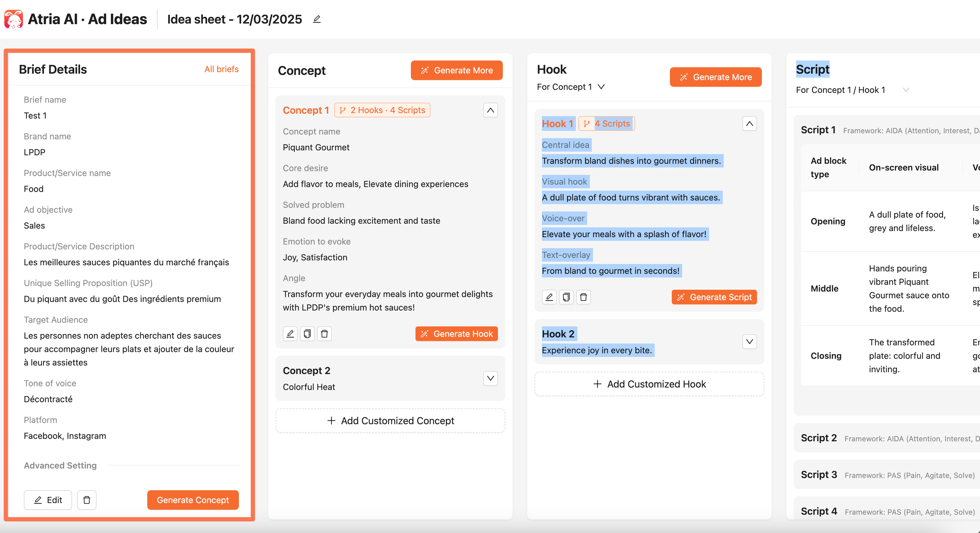The image size is (980, 533).
Task: Delete the brief with the trash icon
Action: (87, 500)
